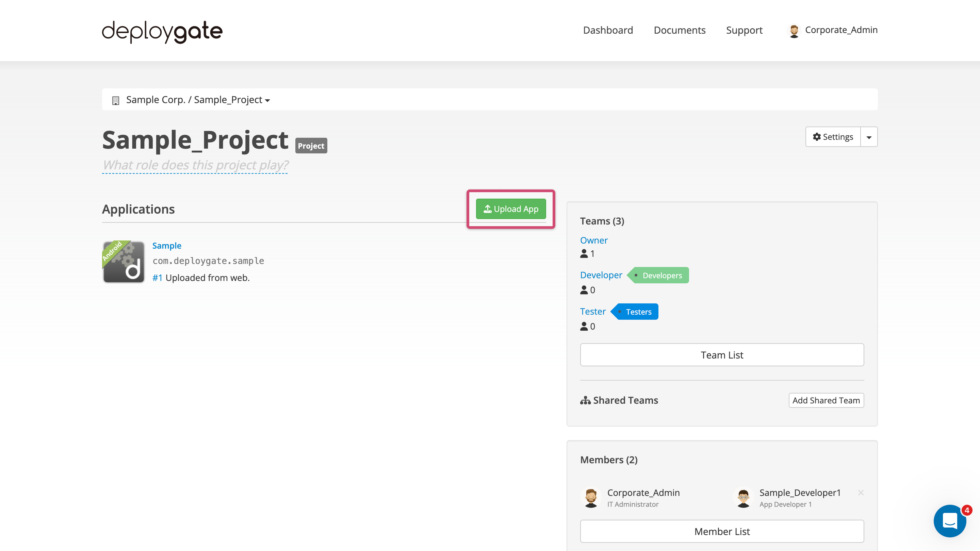
Task: Expand the Settings dropdown arrow
Action: pos(869,136)
